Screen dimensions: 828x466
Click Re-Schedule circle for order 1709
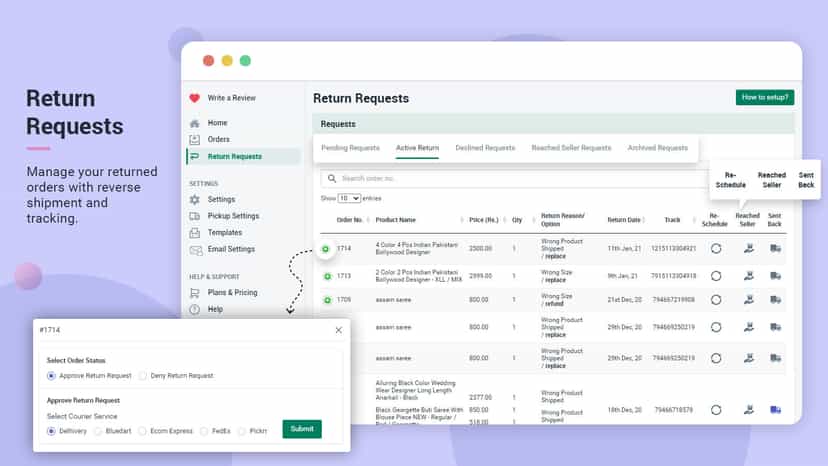coord(716,300)
